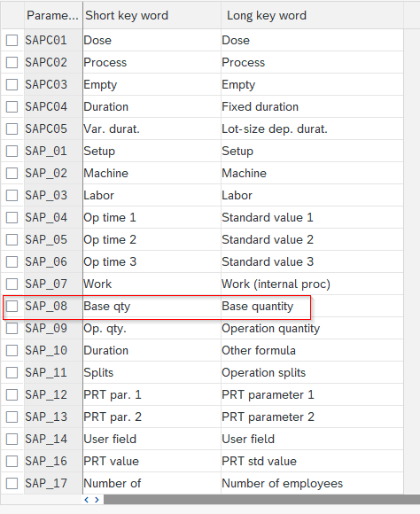Sort by the Short key word header
420x514 pixels.
coord(152,15)
